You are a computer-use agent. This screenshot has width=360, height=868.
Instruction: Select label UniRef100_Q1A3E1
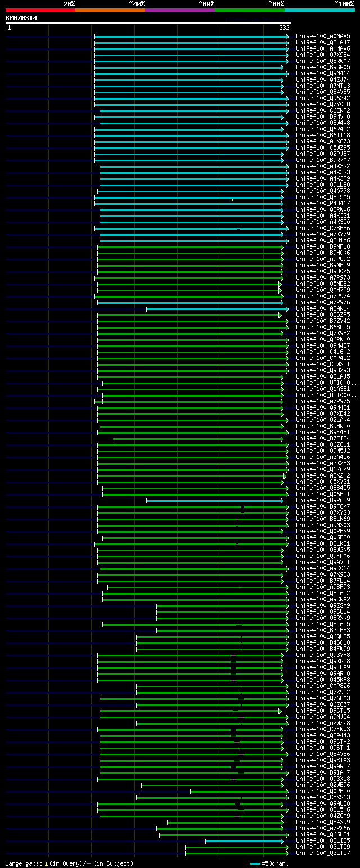pyautogui.click(x=323, y=389)
